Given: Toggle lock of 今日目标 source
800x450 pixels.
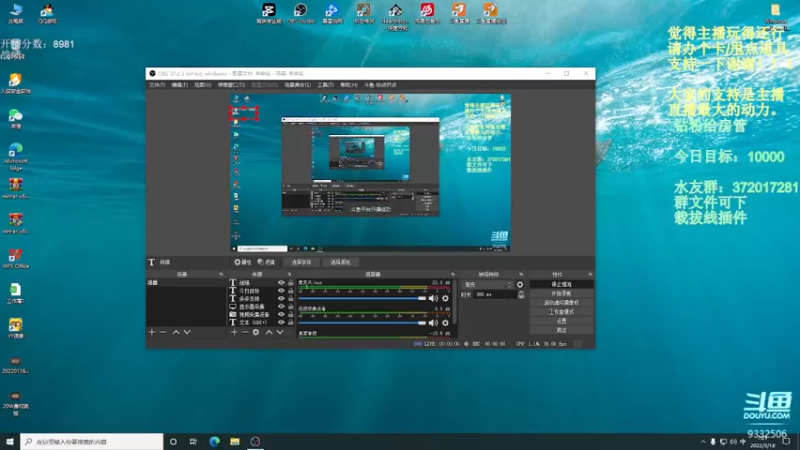Looking at the screenshot, I should tap(291, 291).
